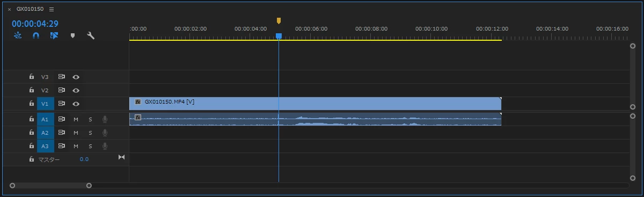Start voice-over record on A3 microphone
Viewport: 644px width, 197px height.
[105, 145]
